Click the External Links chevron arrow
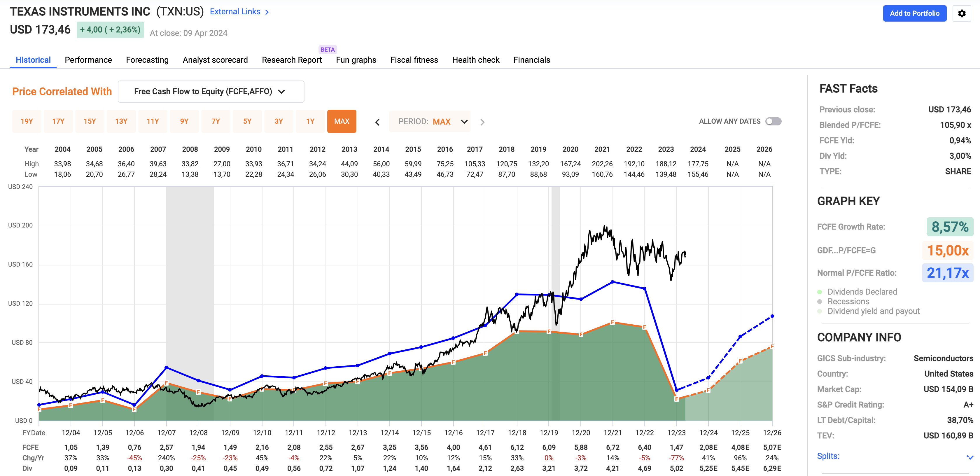Viewport: 980px width, 476px height. click(x=267, y=12)
